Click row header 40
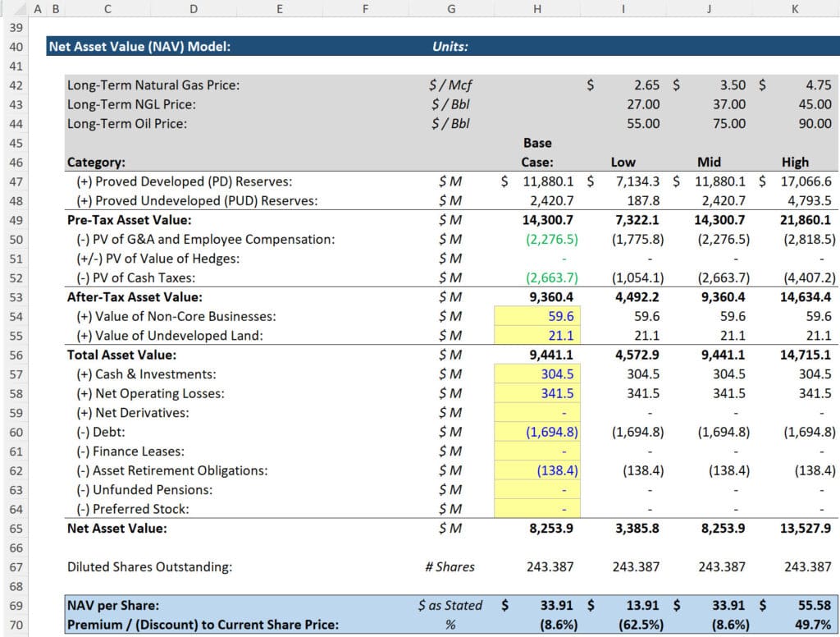Screen dimensions: 840x637 coord(16,47)
